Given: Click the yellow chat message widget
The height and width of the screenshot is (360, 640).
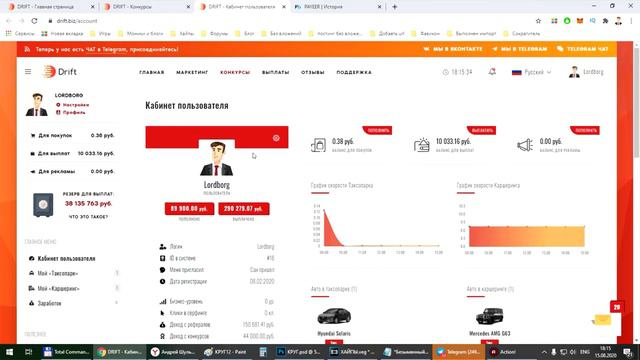Looking at the screenshot, I should 602,320.
